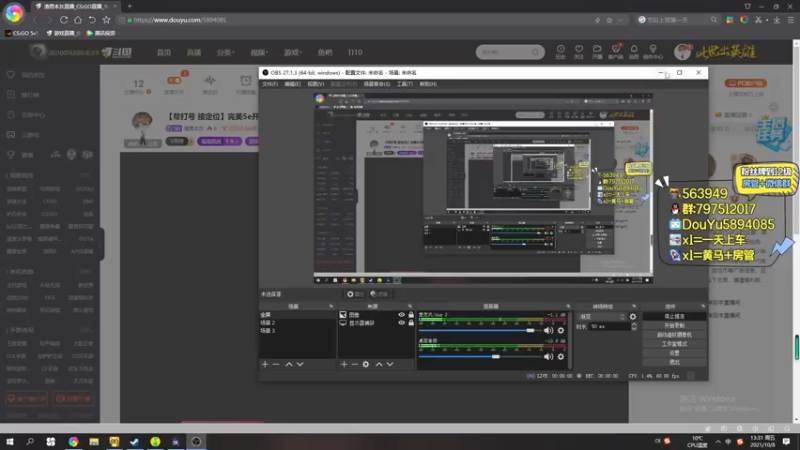Open OBS 文件(F) menu
Image resolution: width=800 pixels, height=450 pixels.
(270, 84)
